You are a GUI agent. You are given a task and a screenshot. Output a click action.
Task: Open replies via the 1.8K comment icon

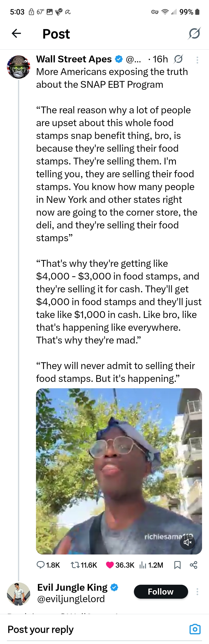[x=41, y=565]
